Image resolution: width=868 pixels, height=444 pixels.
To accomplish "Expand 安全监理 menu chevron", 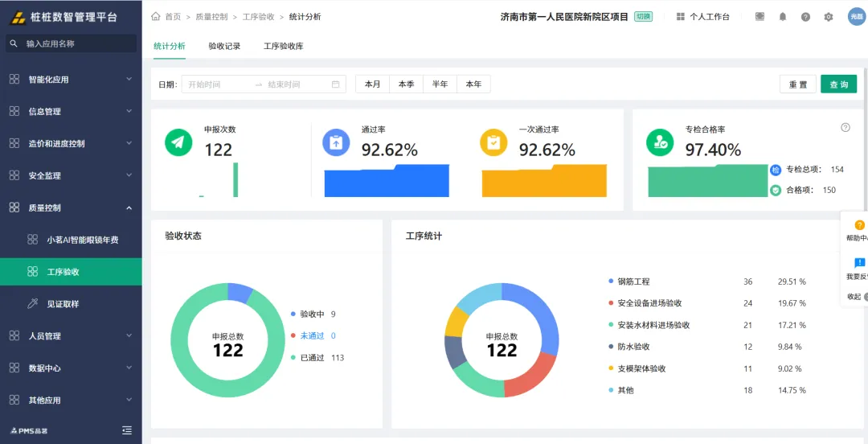I will point(129,175).
